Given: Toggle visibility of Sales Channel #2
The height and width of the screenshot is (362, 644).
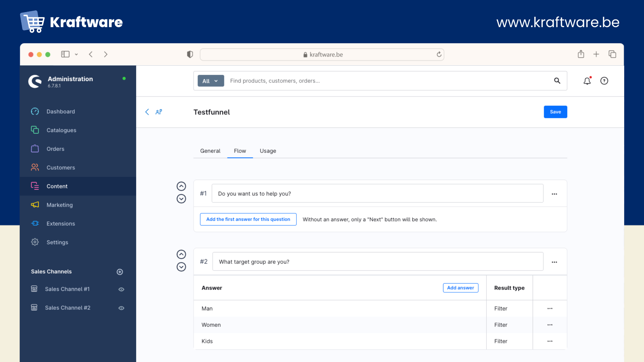Looking at the screenshot, I should click(x=121, y=308).
